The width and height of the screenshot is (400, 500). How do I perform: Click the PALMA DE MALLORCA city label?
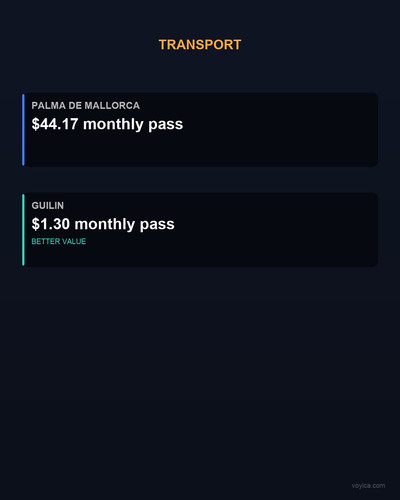[x=86, y=106]
